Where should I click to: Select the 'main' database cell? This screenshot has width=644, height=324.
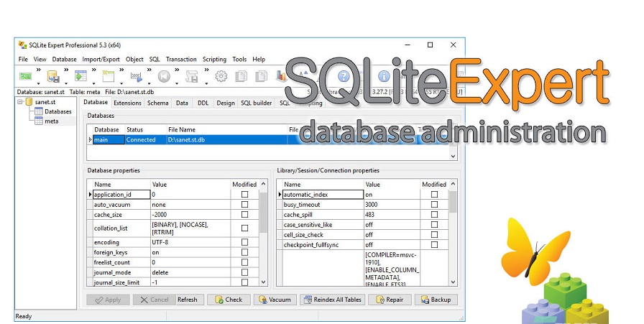click(109, 139)
